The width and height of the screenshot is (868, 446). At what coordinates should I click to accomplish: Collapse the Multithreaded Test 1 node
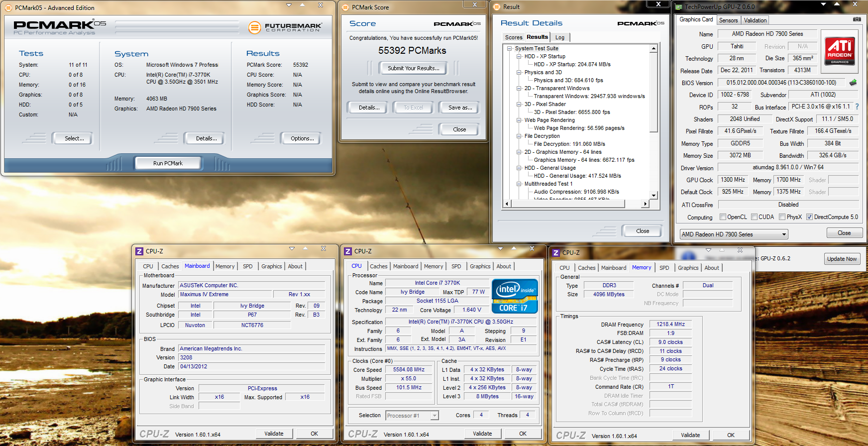[x=519, y=184]
